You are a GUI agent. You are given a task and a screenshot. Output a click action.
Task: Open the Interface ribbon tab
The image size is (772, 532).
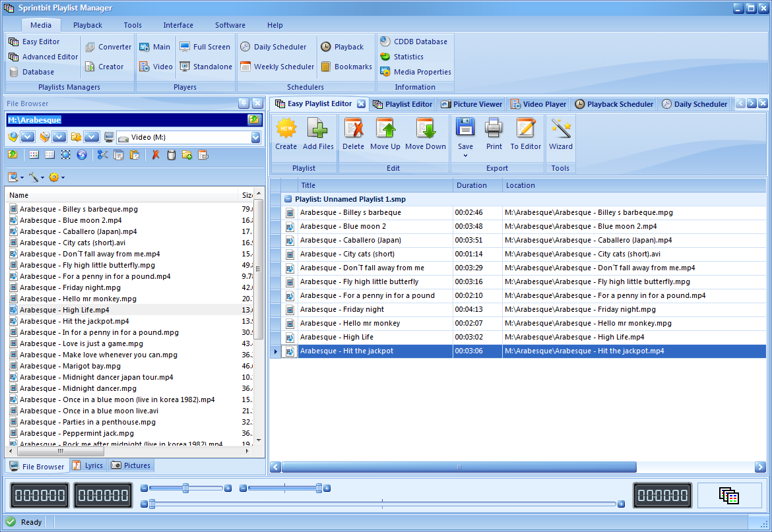[x=178, y=25]
